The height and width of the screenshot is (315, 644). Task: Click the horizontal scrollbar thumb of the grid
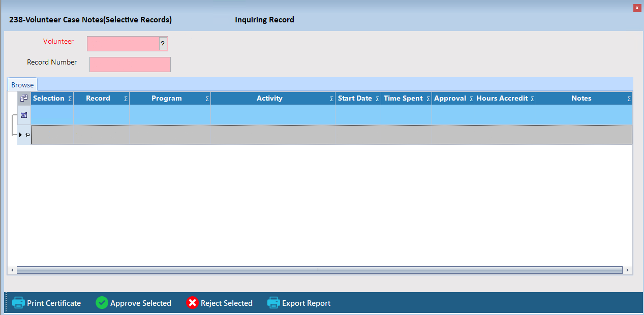(319, 270)
